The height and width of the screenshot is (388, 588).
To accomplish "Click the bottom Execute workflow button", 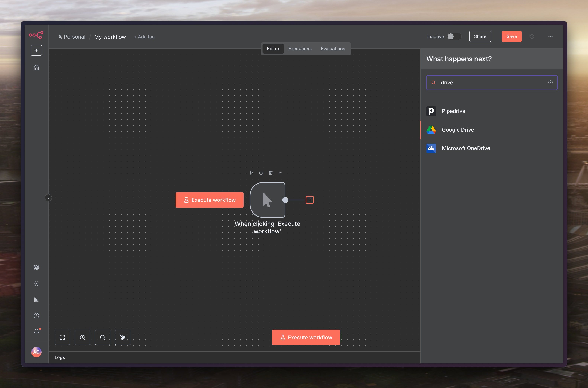I will click(x=306, y=337).
